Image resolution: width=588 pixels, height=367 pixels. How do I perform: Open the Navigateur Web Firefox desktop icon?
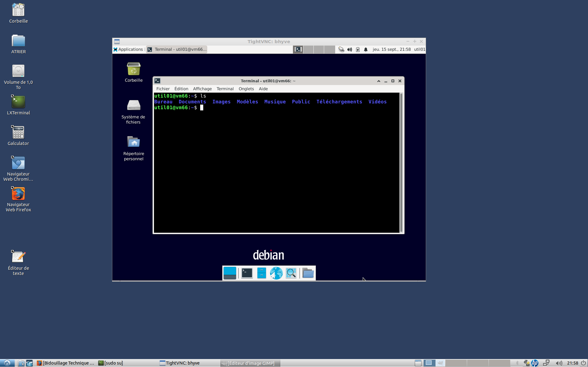tap(18, 199)
